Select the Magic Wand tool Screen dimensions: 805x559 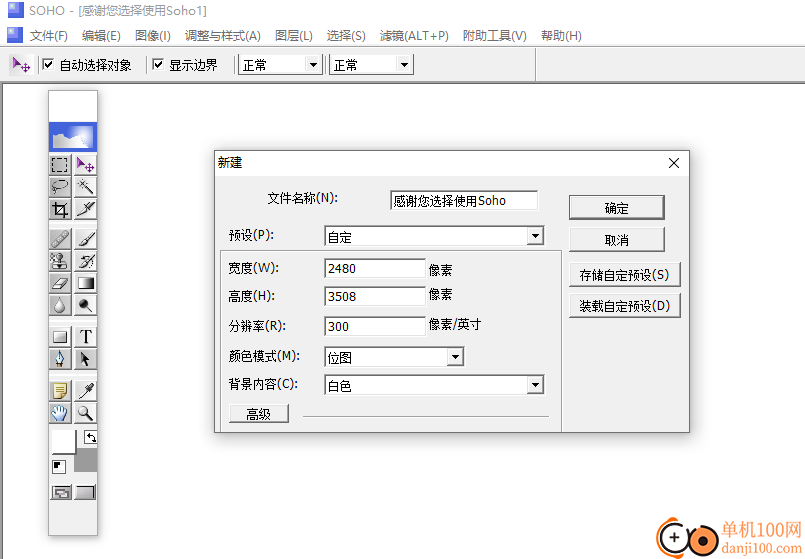[85, 187]
